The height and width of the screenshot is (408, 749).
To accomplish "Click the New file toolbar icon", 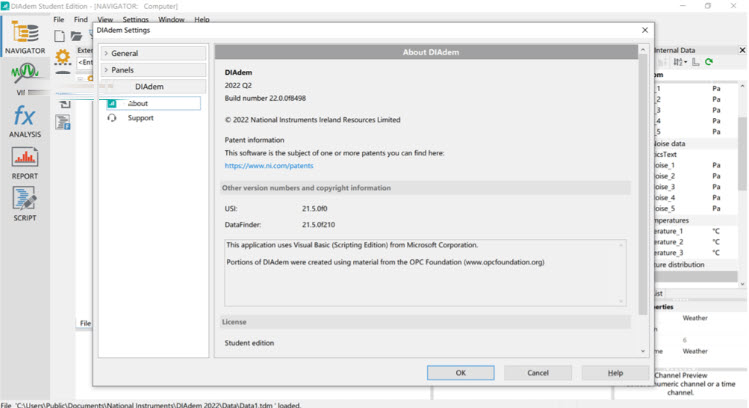I will click(60, 36).
